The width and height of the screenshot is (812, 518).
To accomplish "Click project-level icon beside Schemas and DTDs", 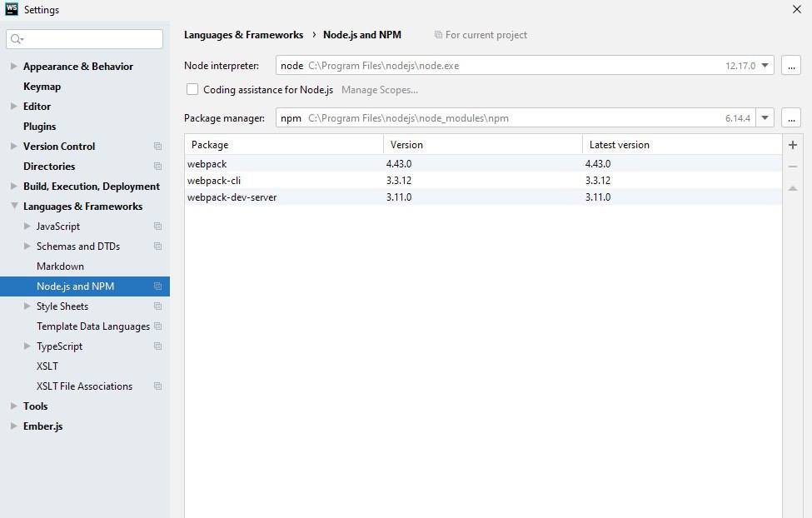I will click(x=158, y=247).
